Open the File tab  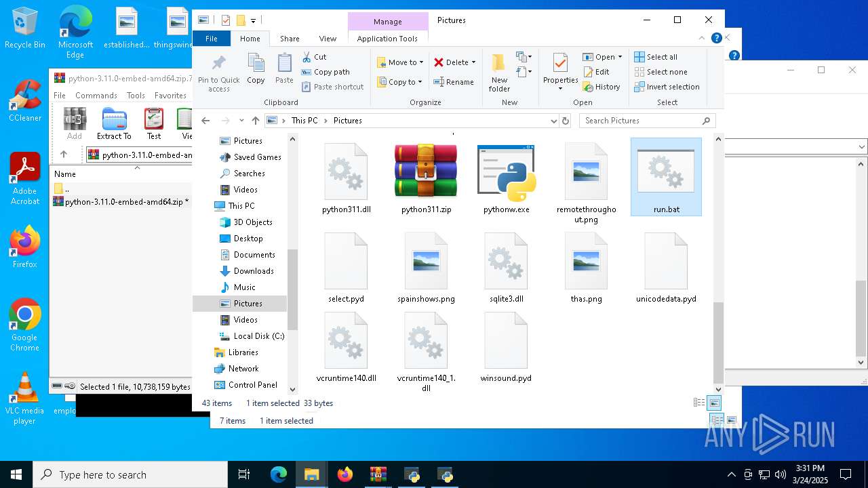(212, 39)
